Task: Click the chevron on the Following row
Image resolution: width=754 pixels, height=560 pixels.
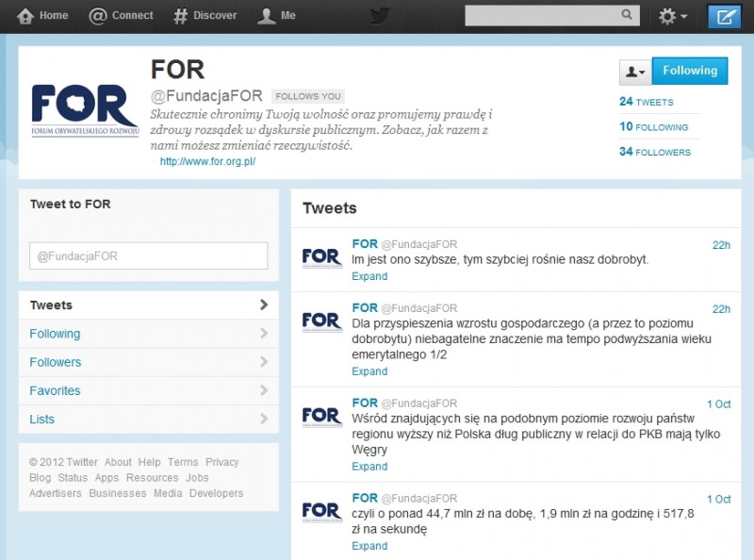Action: (x=264, y=333)
